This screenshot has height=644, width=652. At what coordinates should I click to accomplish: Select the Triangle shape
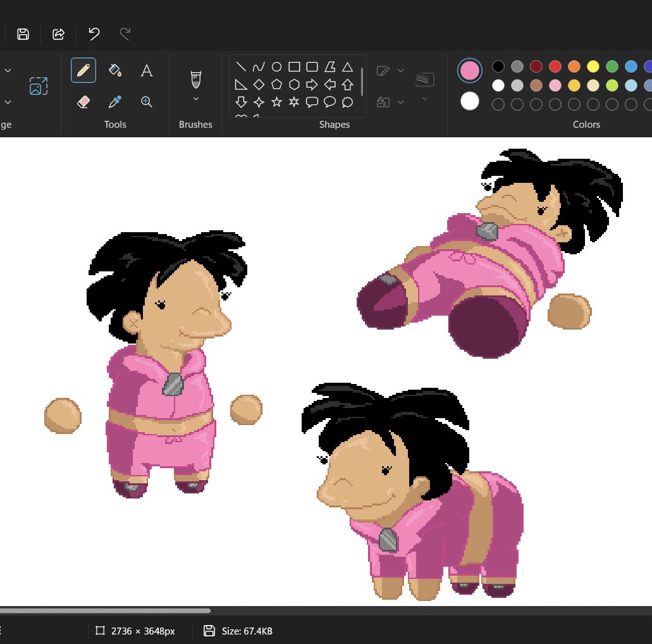348,66
